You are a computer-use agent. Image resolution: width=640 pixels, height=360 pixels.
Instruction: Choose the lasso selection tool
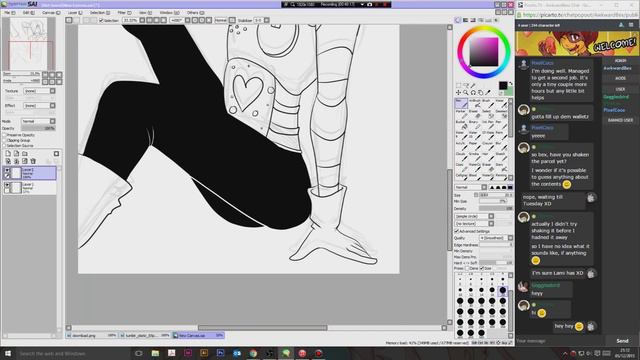[x=466, y=85]
